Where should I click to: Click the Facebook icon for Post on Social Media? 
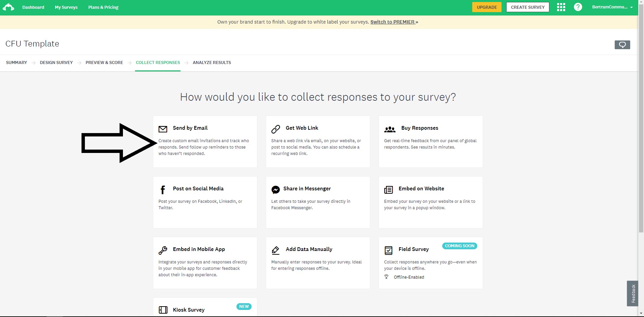163,190
